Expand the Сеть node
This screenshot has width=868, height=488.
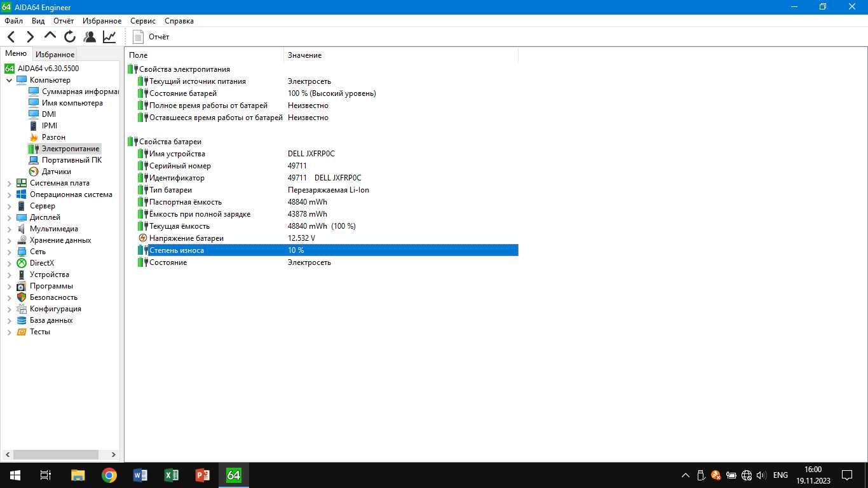pyautogui.click(x=9, y=252)
